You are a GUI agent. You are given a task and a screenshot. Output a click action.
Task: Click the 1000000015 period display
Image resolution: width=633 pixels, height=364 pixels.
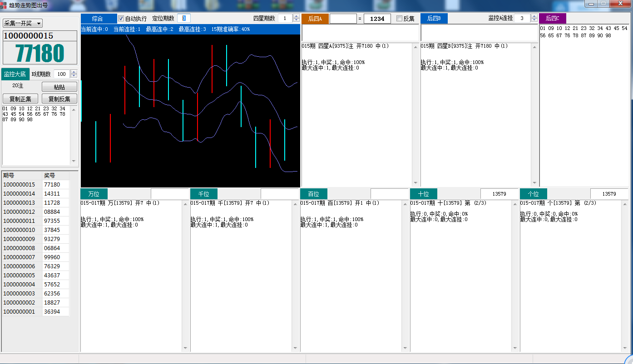[40, 36]
